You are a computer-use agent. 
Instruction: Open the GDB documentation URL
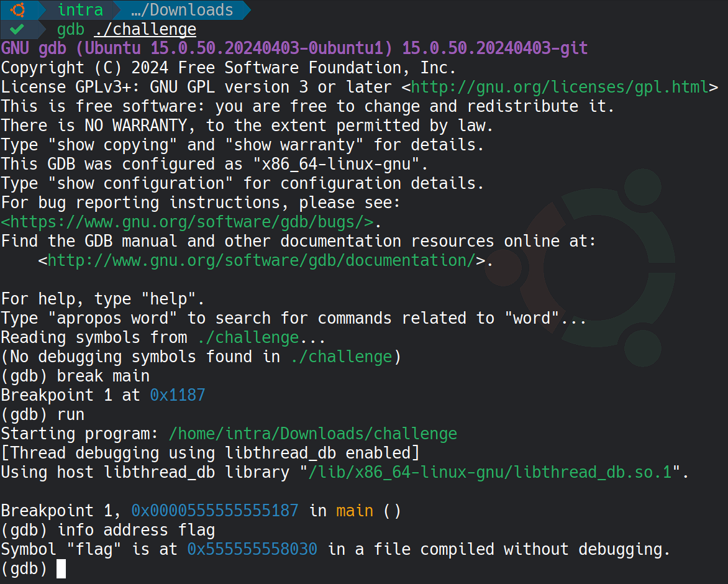click(x=261, y=260)
